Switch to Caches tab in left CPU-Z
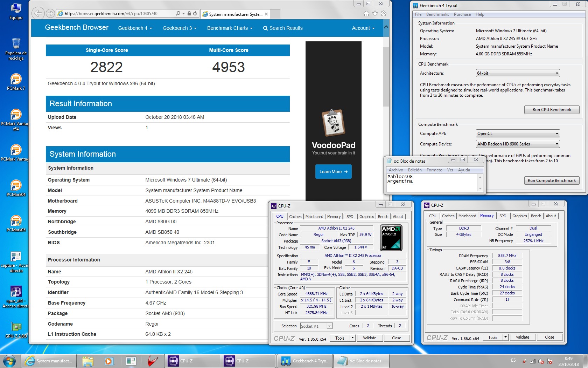This screenshot has width=588, height=368. click(x=295, y=217)
